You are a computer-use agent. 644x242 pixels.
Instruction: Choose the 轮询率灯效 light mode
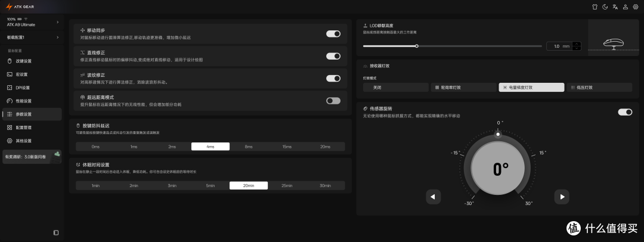tap(464, 88)
